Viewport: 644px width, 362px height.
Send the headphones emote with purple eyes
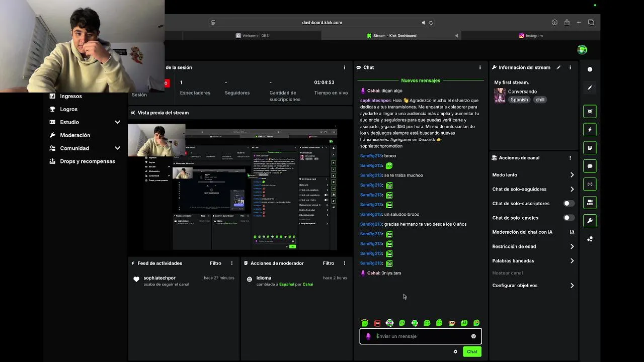pos(389,323)
